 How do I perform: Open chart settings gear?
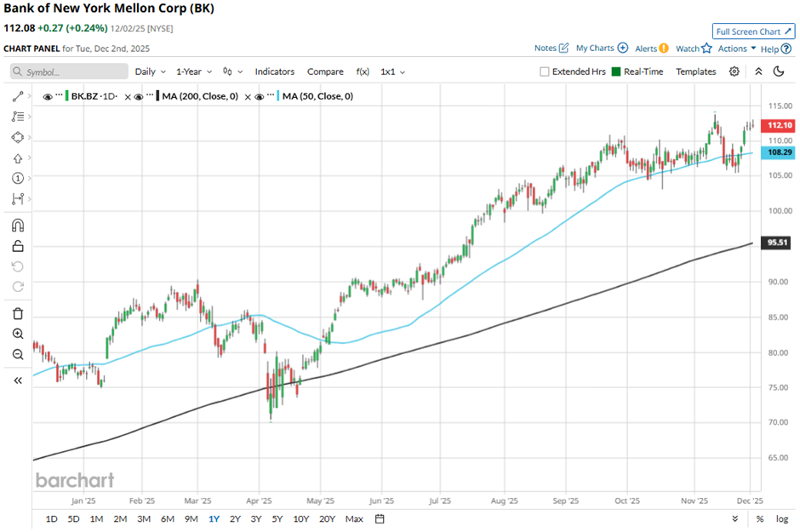(x=734, y=72)
